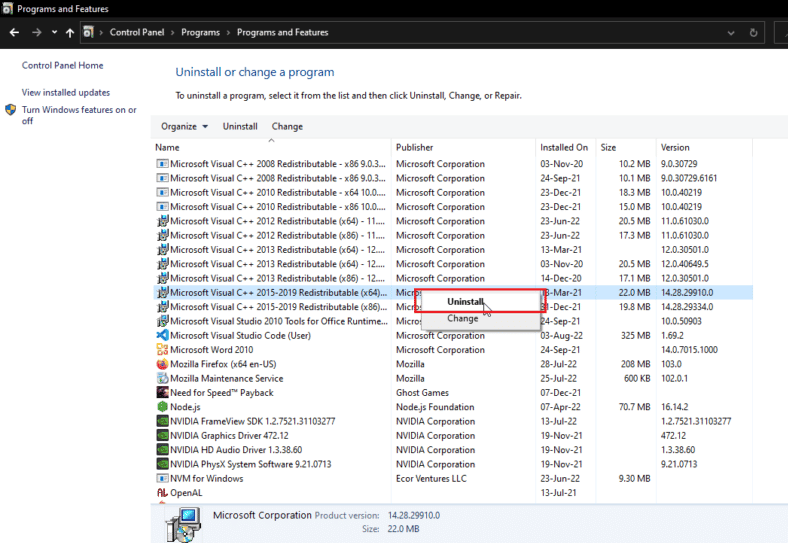788x543 pixels.
Task: Click the Forward navigation arrow
Action: [37, 33]
